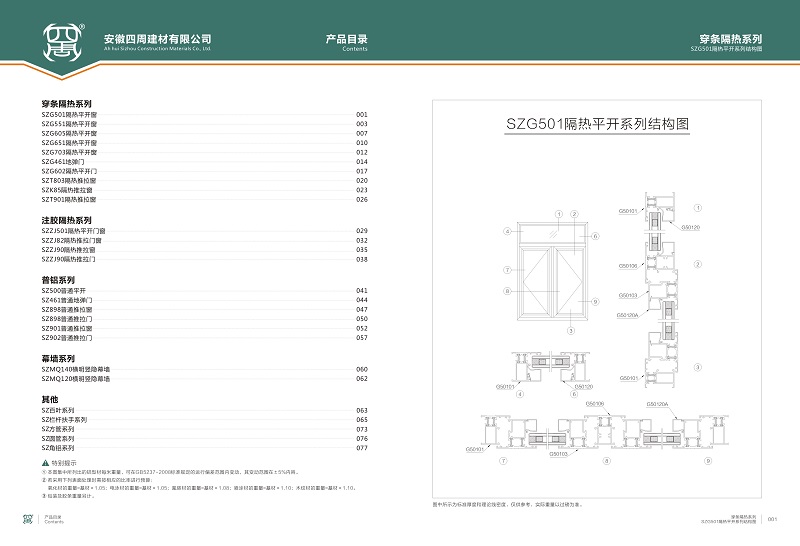Open the SZMQ140横明竖隐幕墙 entry
Screen dimensions: 800x546
pyautogui.click(x=75, y=370)
